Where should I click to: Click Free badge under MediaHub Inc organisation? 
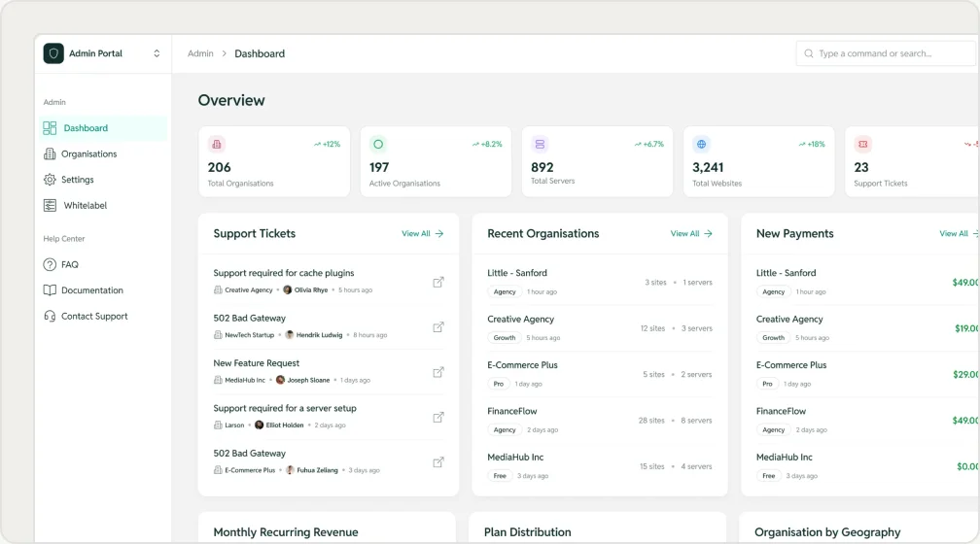tap(500, 476)
